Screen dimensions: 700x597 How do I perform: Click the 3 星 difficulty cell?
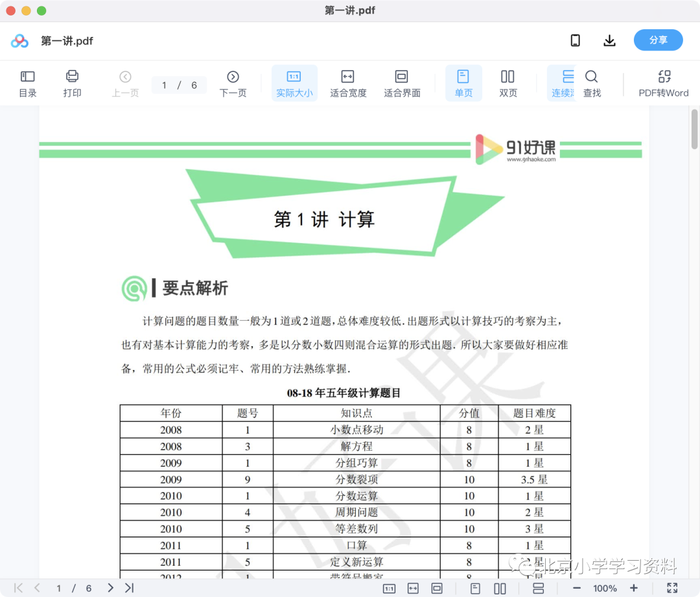[534, 529]
